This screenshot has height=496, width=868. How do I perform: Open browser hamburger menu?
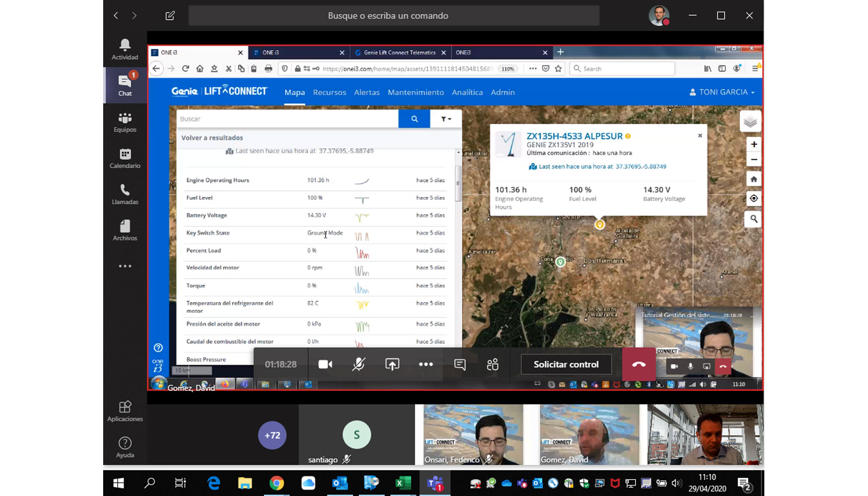coord(755,69)
